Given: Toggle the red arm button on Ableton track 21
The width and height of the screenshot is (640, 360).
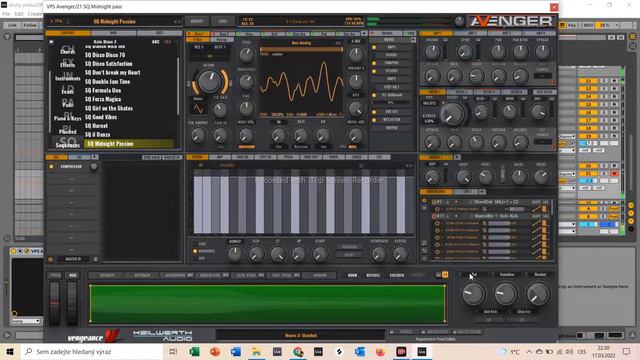Looking at the screenshot, I should tap(614, 174).
